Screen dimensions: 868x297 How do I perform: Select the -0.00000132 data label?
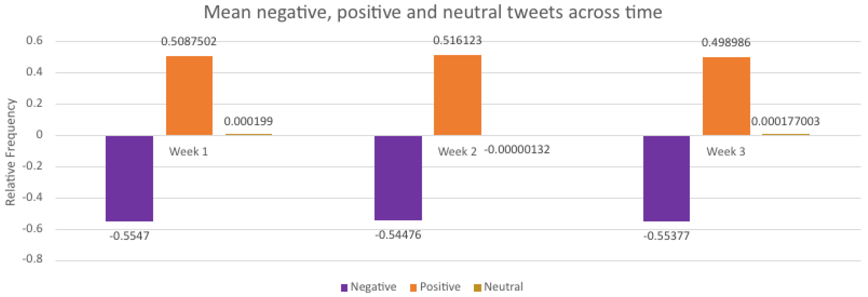pyautogui.click(x=517, y=149)
